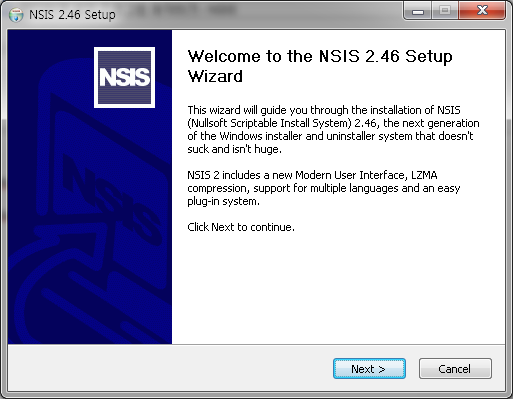Click the "NSIS 2.46 Setup" title bar text
Screen dimensions: 513x399
[x=72, y=15]
